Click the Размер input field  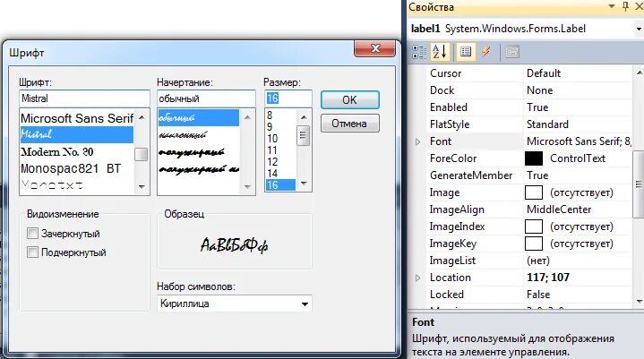click(x=288, y=98)
